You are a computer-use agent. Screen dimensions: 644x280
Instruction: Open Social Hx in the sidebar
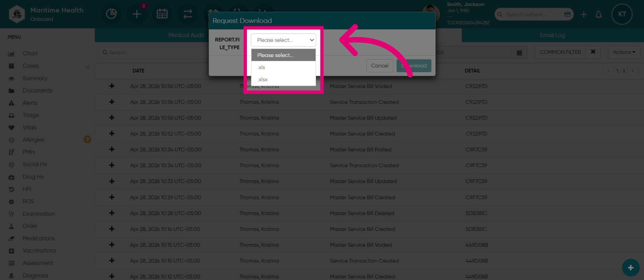point(35,164)
